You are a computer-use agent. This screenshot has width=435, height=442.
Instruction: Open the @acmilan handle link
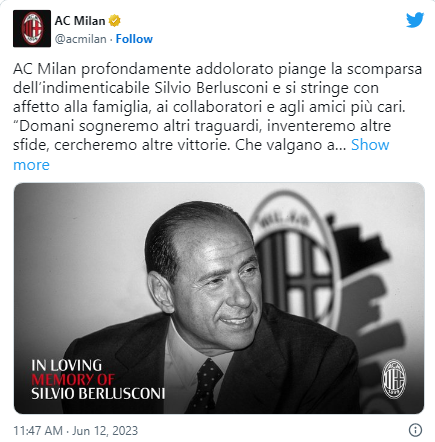(x=80, y=39)
